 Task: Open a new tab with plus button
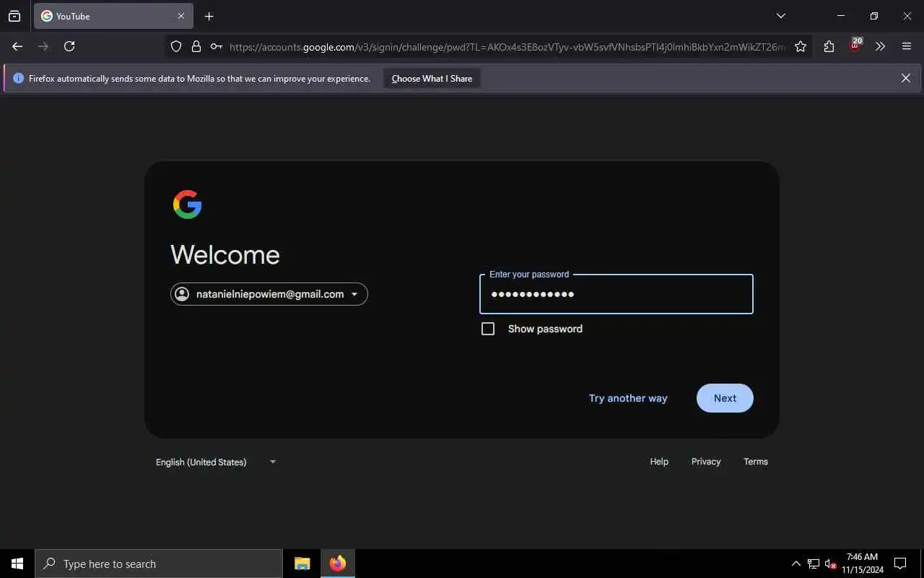click(209, 16)
